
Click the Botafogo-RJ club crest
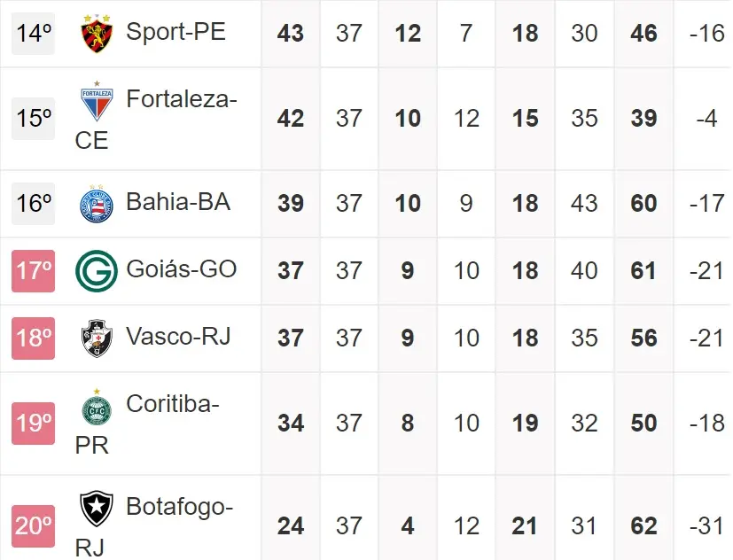pyautogui.click(x=97, y=509)
